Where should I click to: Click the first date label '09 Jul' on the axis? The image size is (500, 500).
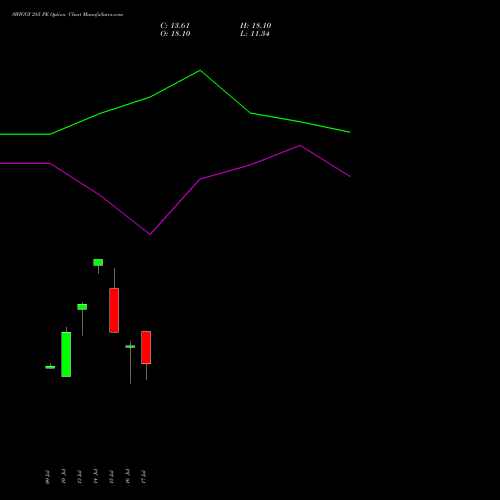click(x=47, y=477)
